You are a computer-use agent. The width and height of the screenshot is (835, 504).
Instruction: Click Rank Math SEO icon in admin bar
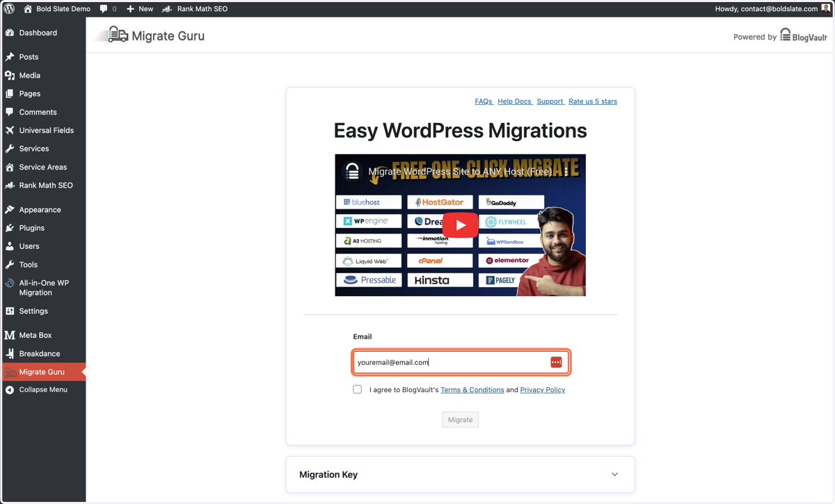pos(167,9)
